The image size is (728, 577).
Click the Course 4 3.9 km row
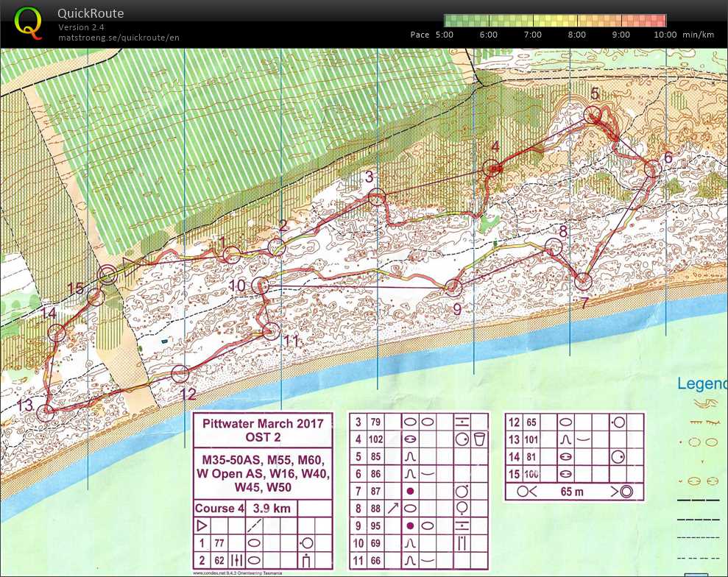click(x=264, y=508)
